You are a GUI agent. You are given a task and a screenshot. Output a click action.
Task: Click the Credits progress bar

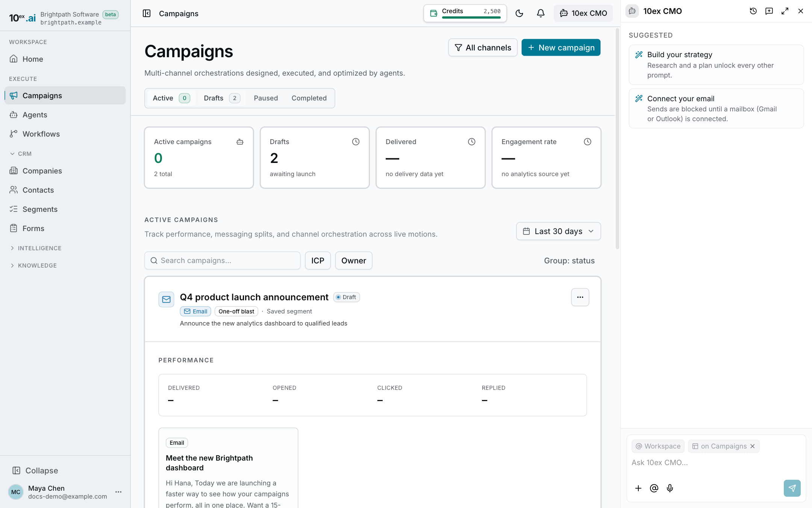pyautogui.click(x=471, y=17)
